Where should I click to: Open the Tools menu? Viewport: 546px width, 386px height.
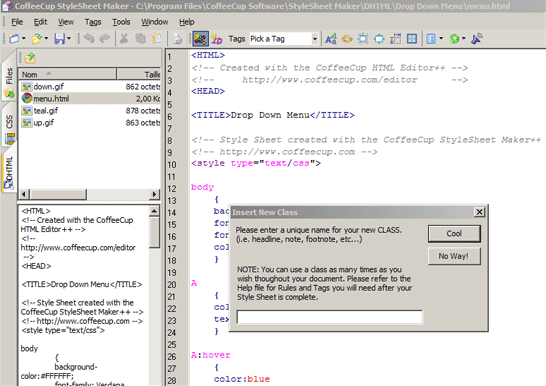(121, 22)
